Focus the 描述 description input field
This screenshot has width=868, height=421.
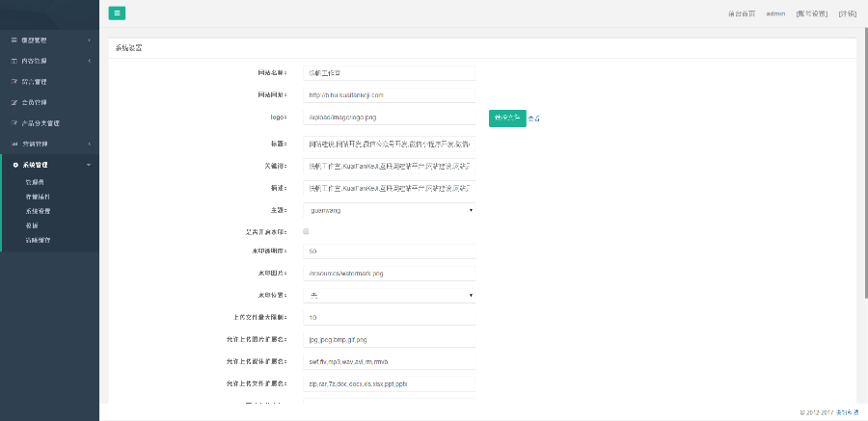(390, 189)
